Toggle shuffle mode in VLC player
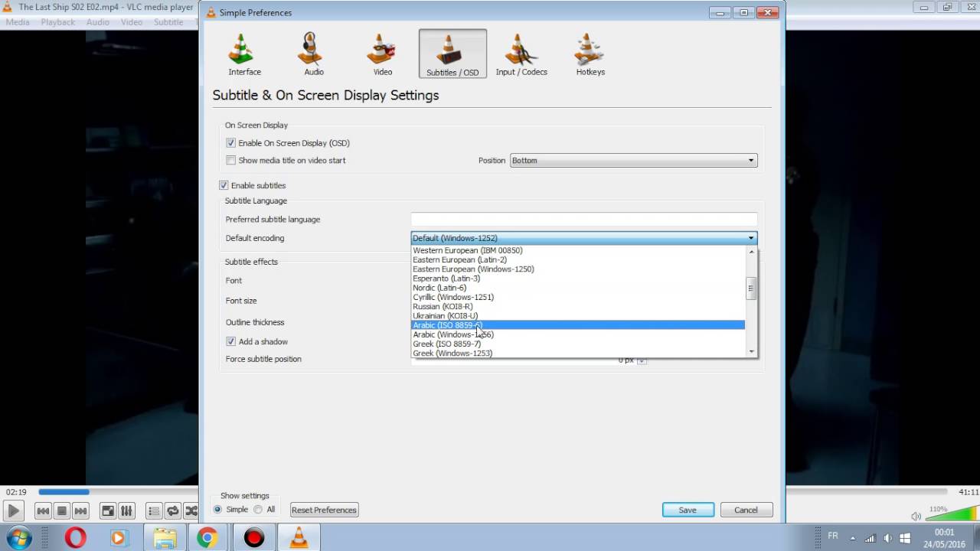 tap(191, 510)
